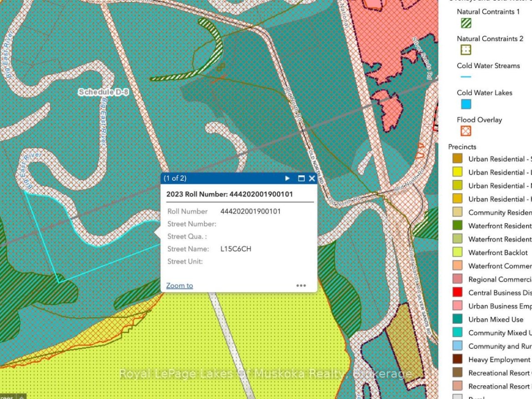Image resolution: width=532 pixels, height=399 pixels.
Task: Click the L15C6CH street name value
Action: click(x=235, y=249)
